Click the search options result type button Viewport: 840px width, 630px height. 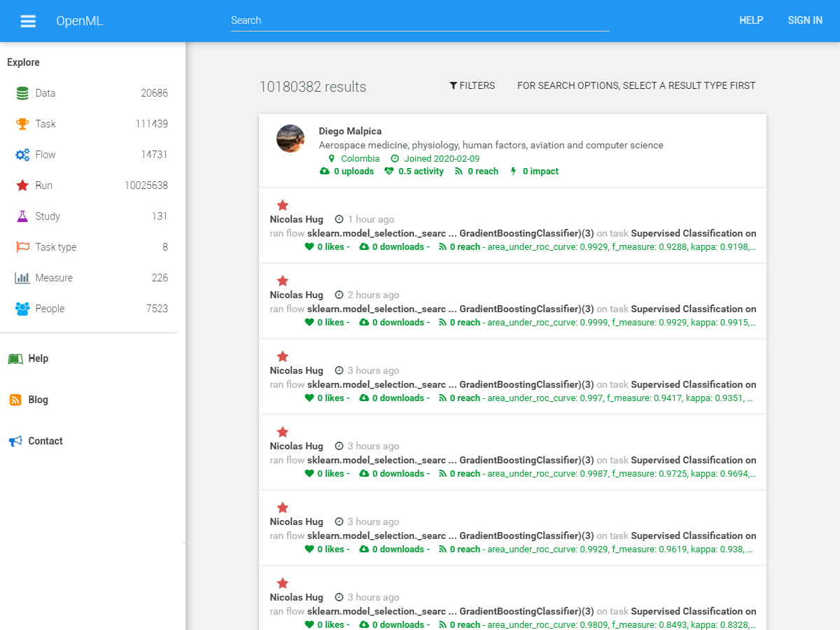tap(636, 85)
